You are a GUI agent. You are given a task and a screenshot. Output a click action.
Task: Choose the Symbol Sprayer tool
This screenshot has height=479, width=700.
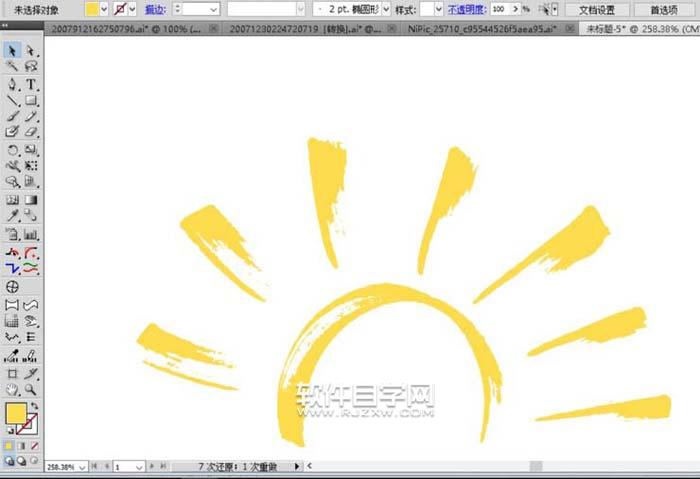pos(12,234)
